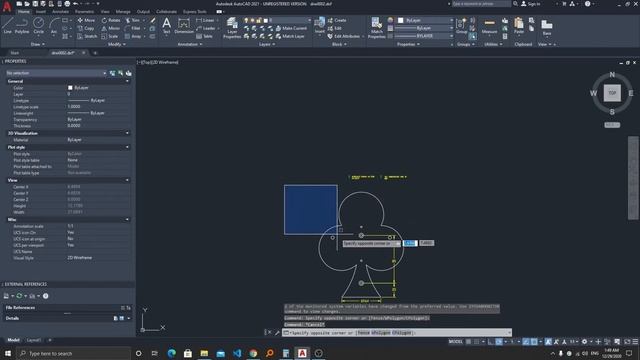The width and height of the screenshot is (640, 360).
Task: Click the Match Layer tool
Action: pos(290,36)
